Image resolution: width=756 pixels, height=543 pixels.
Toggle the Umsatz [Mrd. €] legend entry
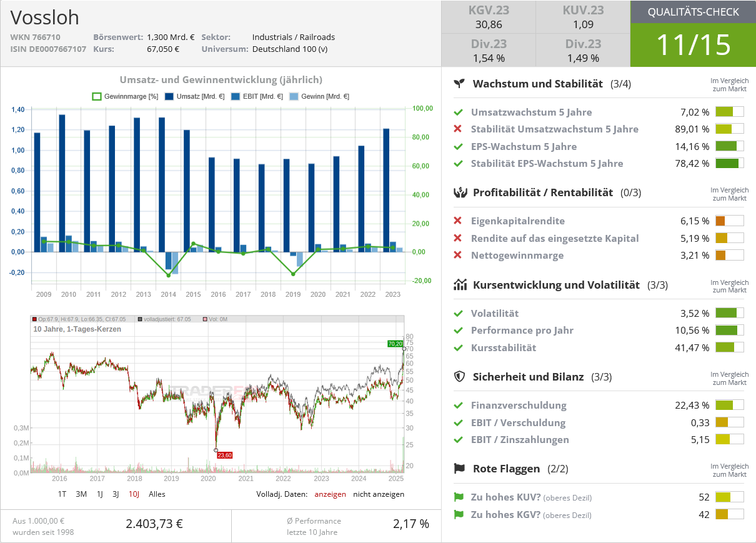pyautogui.click(x=195, y=97)
